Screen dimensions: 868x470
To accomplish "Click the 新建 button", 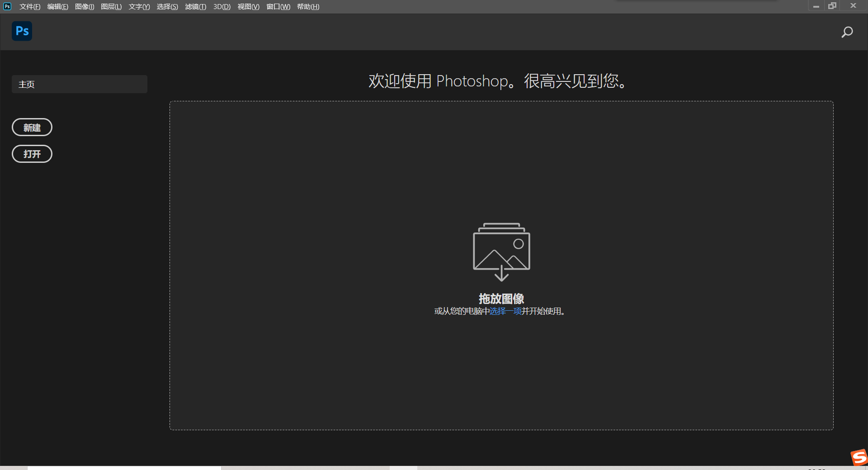I will coord(32,128).
